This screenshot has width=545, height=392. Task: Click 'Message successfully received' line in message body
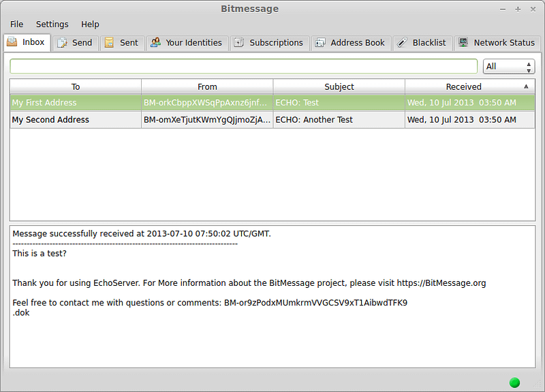tap(142, 233)
